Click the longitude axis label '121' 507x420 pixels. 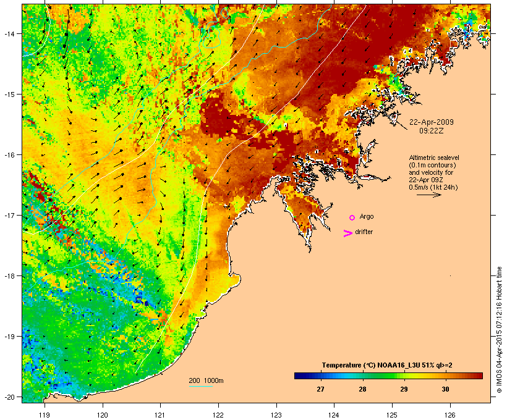pyautogui.click(x=160, y=415)
